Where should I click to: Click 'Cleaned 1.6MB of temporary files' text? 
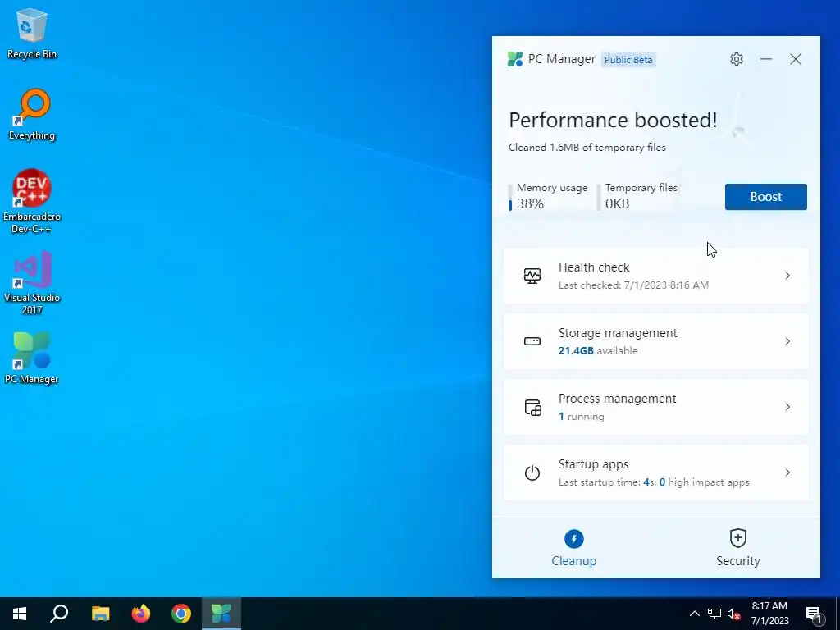587,148
